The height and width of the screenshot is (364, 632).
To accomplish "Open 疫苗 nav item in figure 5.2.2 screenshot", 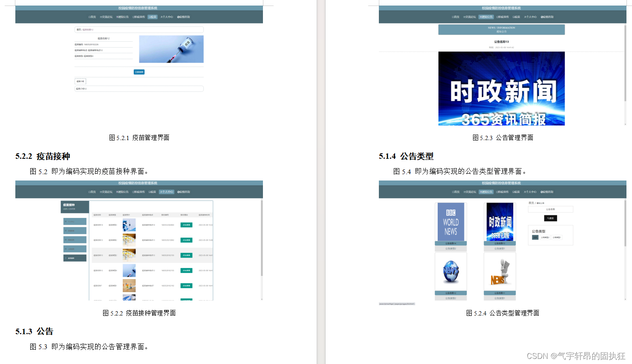I will pyautogui.click(x=152, y=192).
